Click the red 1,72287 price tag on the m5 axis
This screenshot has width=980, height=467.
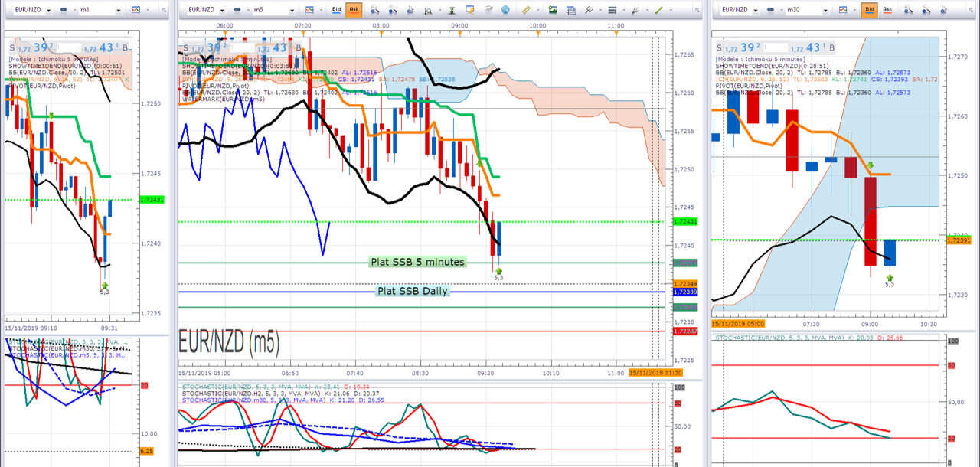coord(685,331)
